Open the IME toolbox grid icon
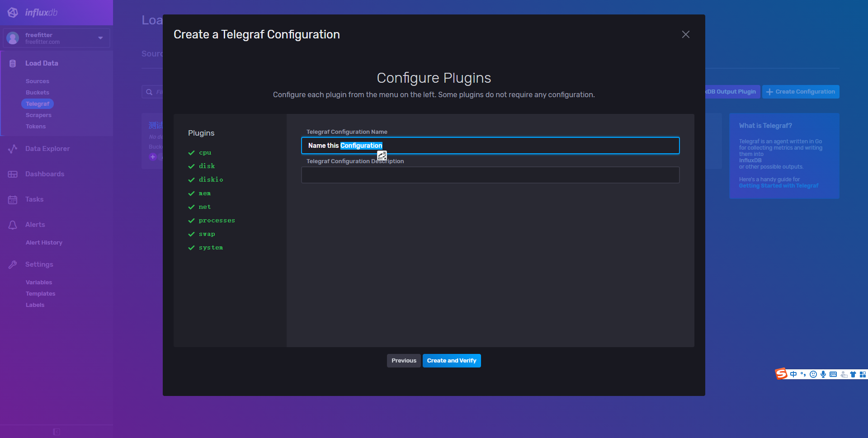Image resolution: width=868 pixels, height=438 pixels. pyautogui.click(x=863, y=374)
